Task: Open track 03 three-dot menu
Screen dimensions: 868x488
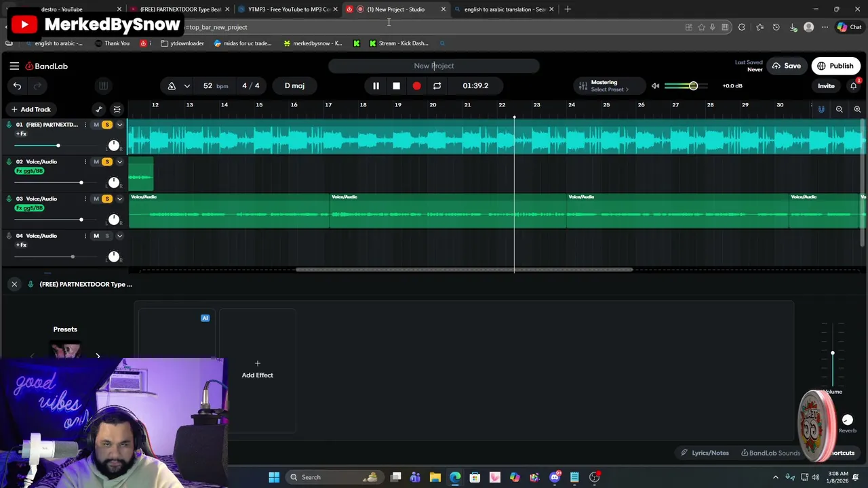Action: point(85,199)
